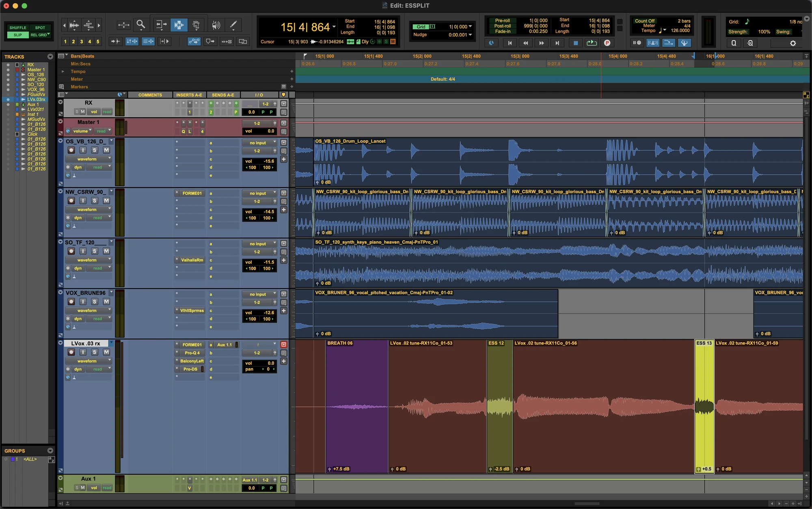Click the Stop transport button
This screenshot has width=812, height=509.
click(x=575, y=43)
